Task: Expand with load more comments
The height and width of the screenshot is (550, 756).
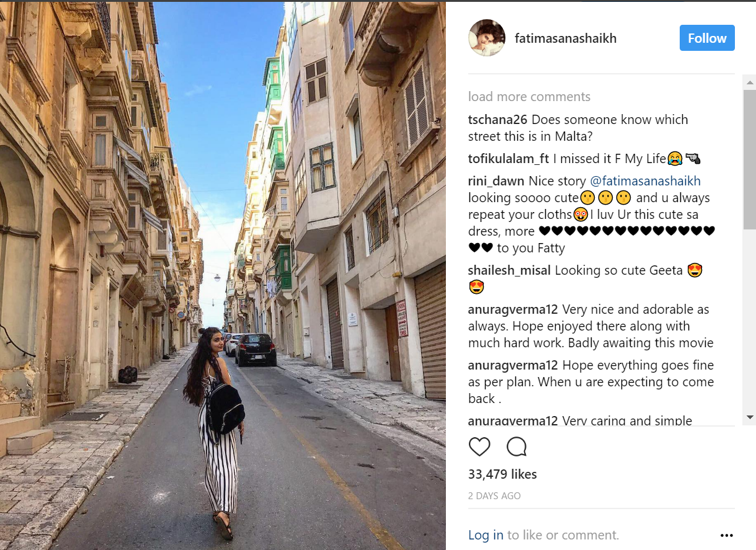Action: tap(529, 97)
